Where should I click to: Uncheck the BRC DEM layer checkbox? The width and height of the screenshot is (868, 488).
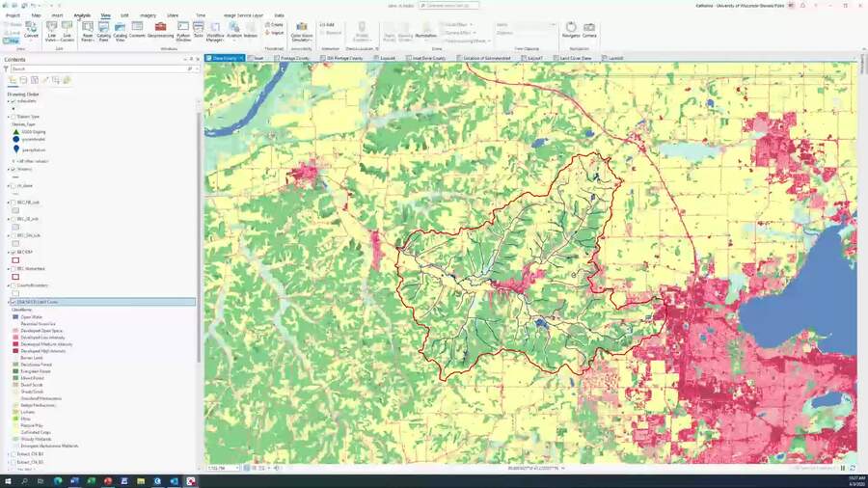point(13,251)
